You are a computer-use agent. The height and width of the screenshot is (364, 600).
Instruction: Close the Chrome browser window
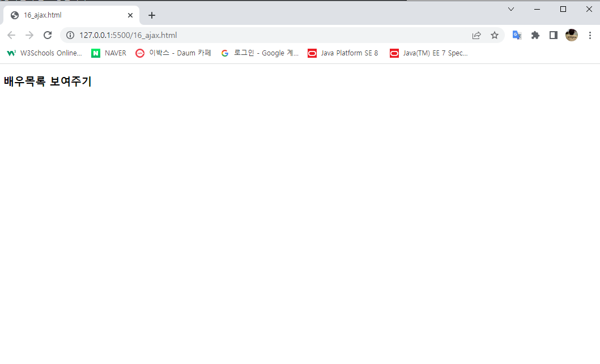coord(589,9)
